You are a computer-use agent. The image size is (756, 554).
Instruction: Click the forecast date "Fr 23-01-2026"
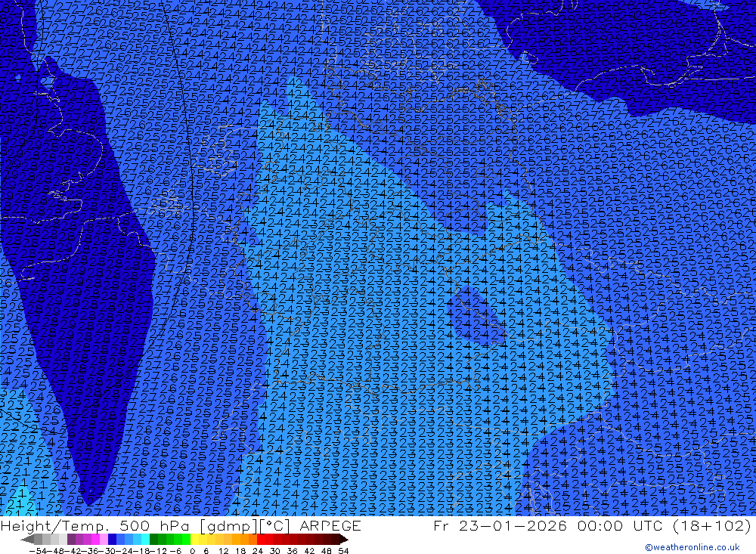[x=500, y=525]
